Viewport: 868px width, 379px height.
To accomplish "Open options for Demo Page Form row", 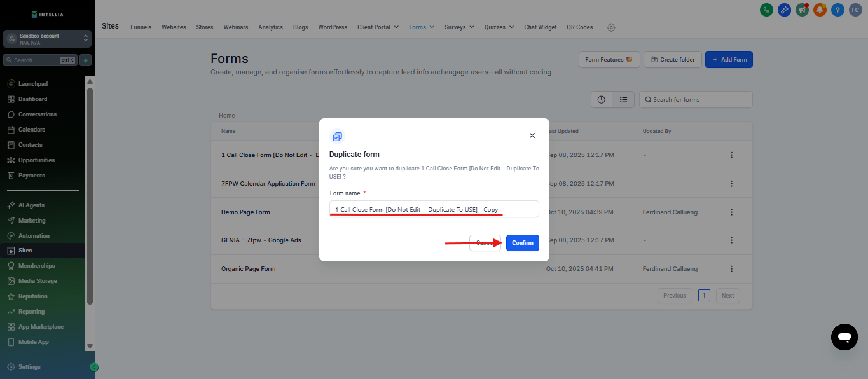I will [x=731, y=212].
